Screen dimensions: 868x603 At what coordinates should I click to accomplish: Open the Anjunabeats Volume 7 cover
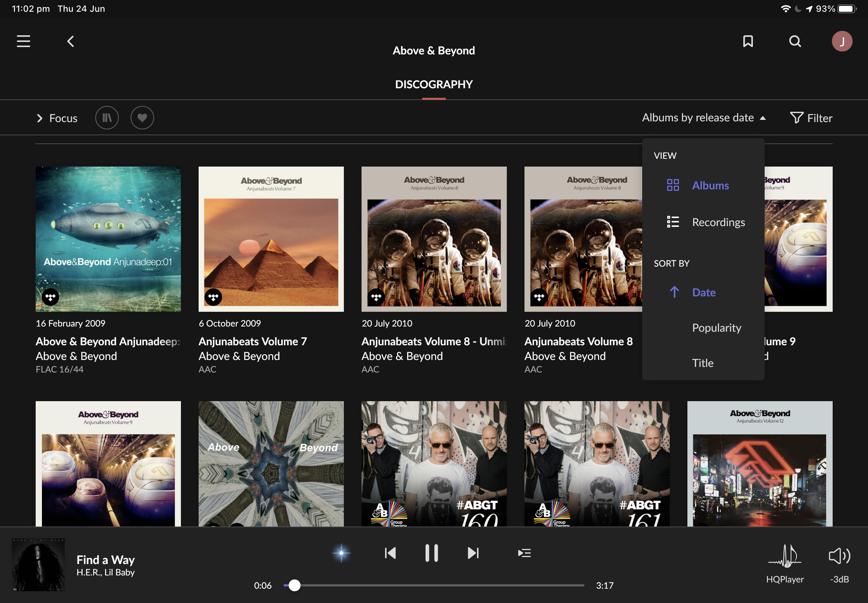pyautogui.click(x=271, y=239)
